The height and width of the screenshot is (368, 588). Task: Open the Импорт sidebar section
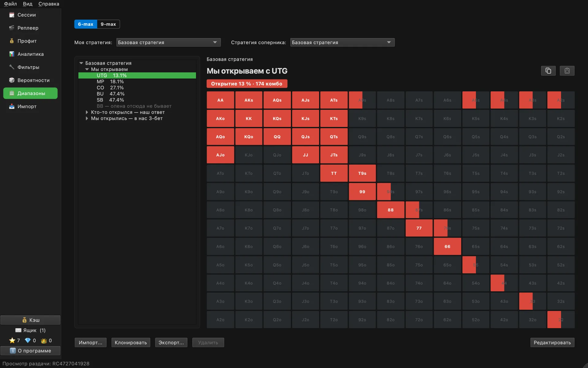tap(30, 106)
